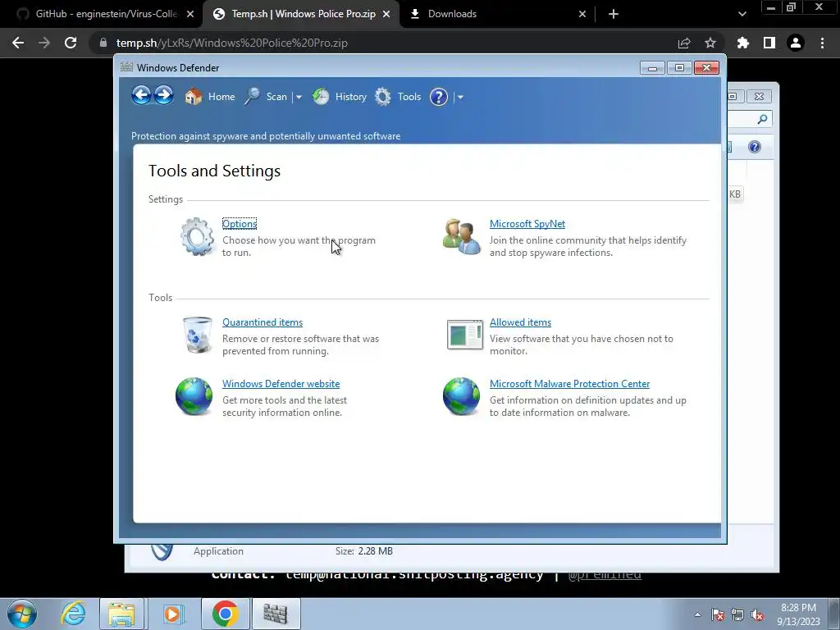The width and height of the screenshot is (840, 630).
Task: Click the Defender help question mark icon
Action: (x=439, y=97)
